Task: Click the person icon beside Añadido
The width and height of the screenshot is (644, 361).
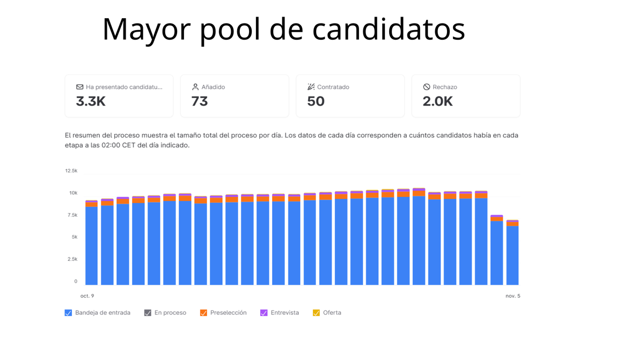Action: [195, 87]
